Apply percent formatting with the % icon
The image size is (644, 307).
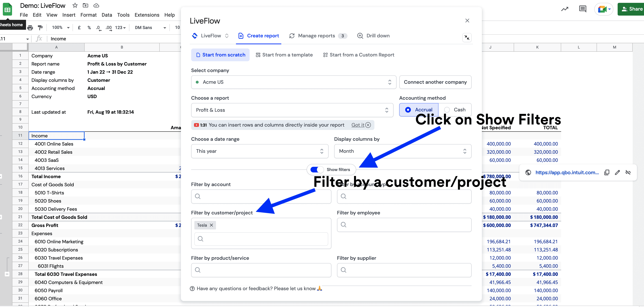[89, 27]
